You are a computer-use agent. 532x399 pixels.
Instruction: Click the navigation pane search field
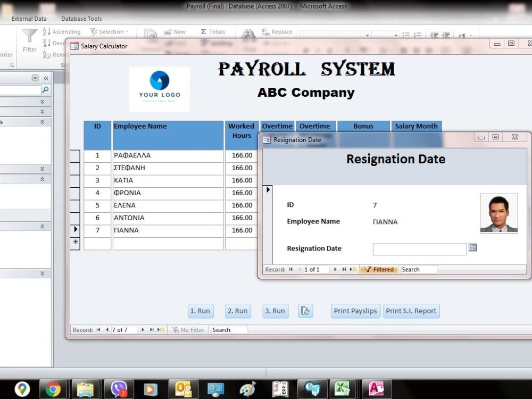[x=20, y=90]
